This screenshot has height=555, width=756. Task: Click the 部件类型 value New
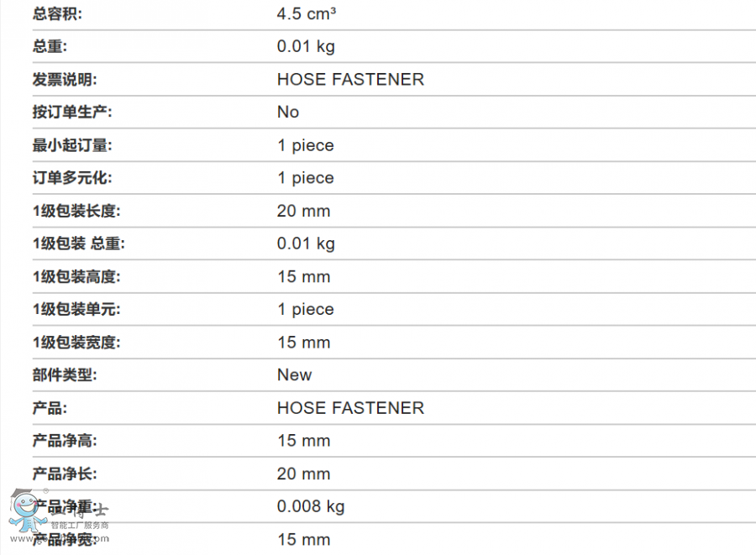point(294,375)
